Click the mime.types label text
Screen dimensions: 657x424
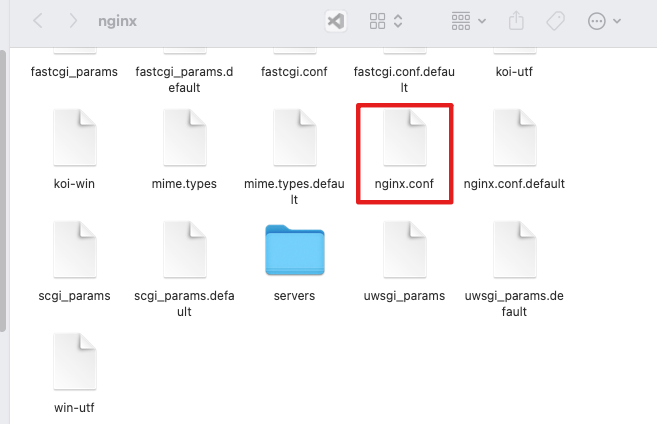coord(184,184)
